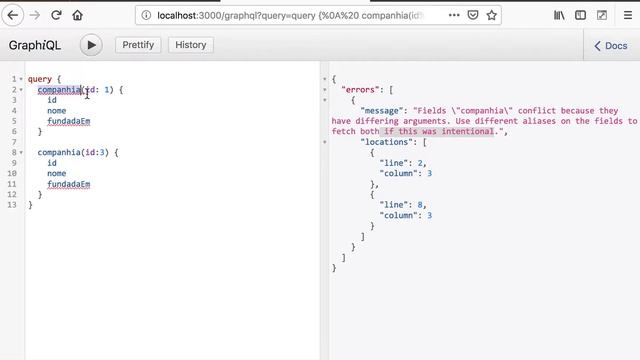Image resolution: width=640 pixels, height=360 pixels.
Task: Click the GraphiQL title logo
Action: pos(35,45)
